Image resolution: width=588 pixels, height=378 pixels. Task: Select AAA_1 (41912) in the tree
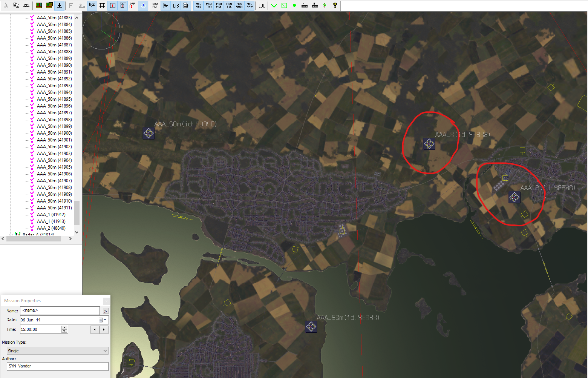pyautogui.click(x=51, y=215)
